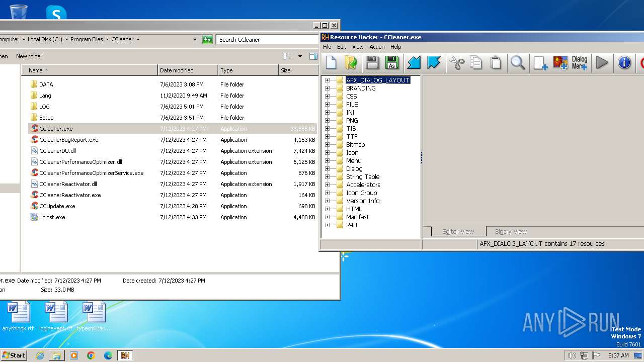Open the Action menu in Resource Hacker
This screenshot has width=644, height=362.
[377, 47]
